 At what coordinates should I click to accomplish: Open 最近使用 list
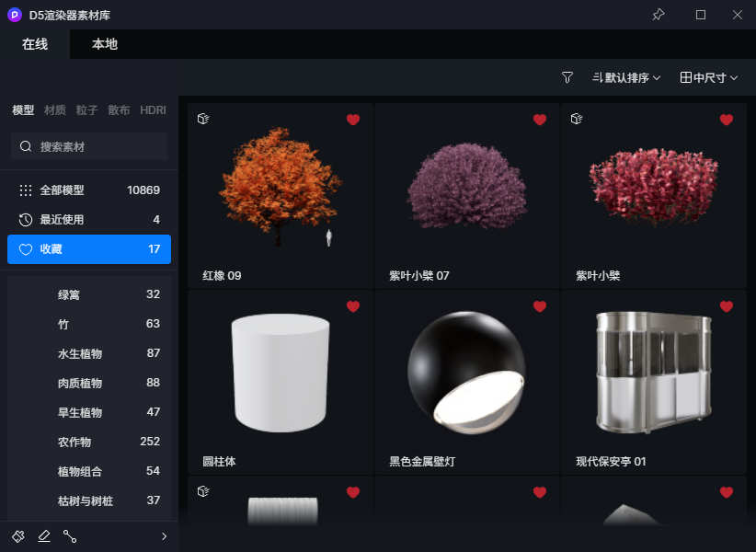coord(89,220)
